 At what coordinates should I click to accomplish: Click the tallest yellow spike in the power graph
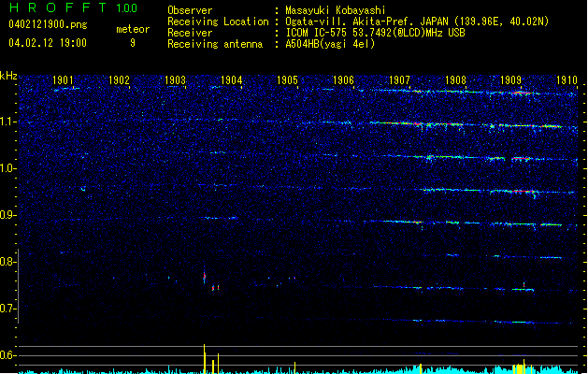[205, 359]
